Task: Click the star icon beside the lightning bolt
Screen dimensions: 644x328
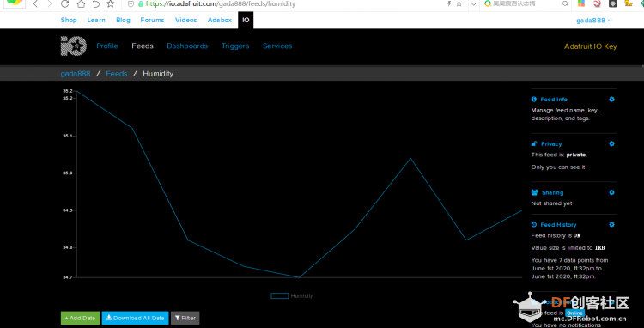Action: 459,3
